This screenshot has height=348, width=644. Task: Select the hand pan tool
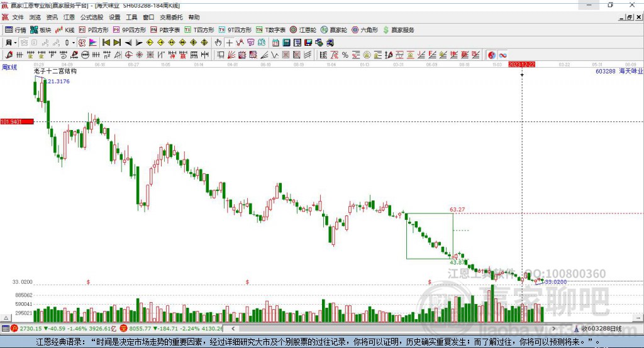pyautogui.click(x=218, y=43)
